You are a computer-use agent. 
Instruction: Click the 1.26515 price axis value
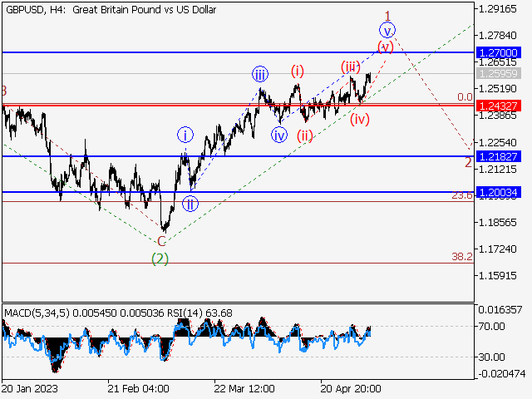pos(497,62)
